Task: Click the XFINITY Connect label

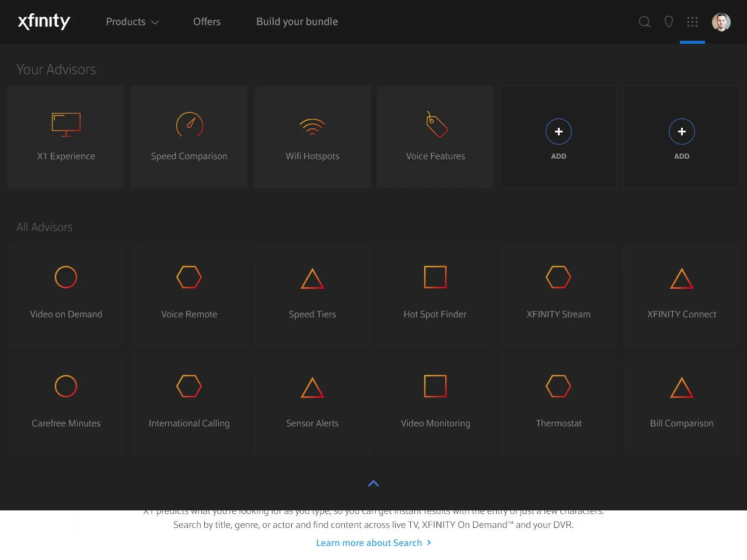Action: click(x=682, y=314)
